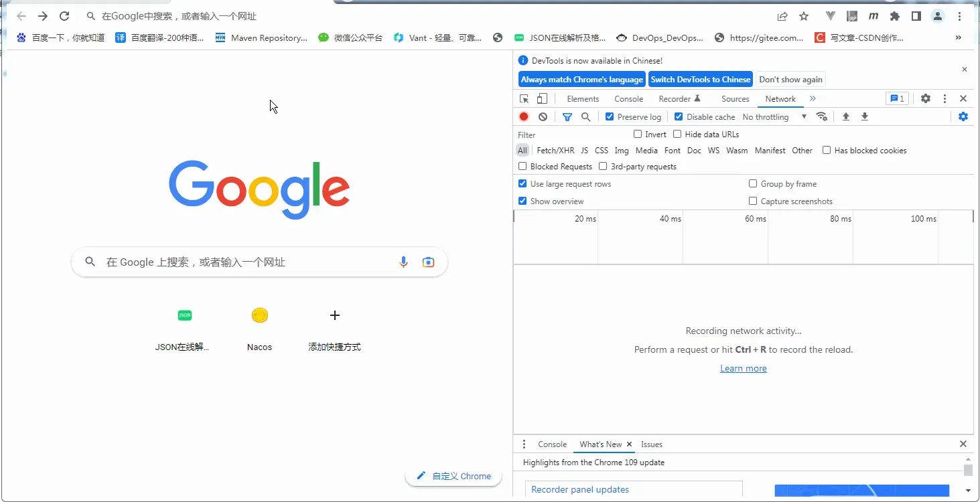Click the browser forward arrow

click(x=43, y=16)
